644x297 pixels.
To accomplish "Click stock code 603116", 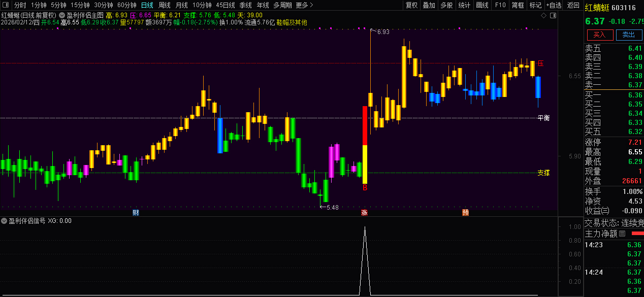I will coord(624,8).
